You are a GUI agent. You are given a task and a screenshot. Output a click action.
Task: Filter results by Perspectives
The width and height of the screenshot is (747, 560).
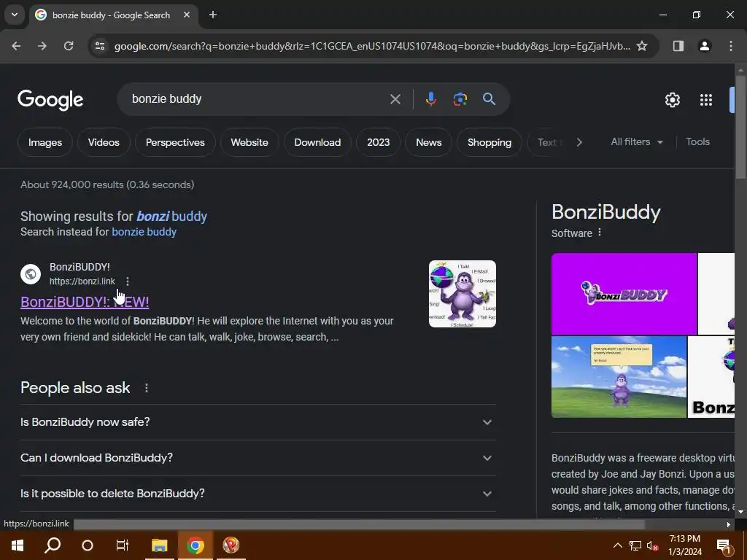pyautogui.click(x=175, y=142)
